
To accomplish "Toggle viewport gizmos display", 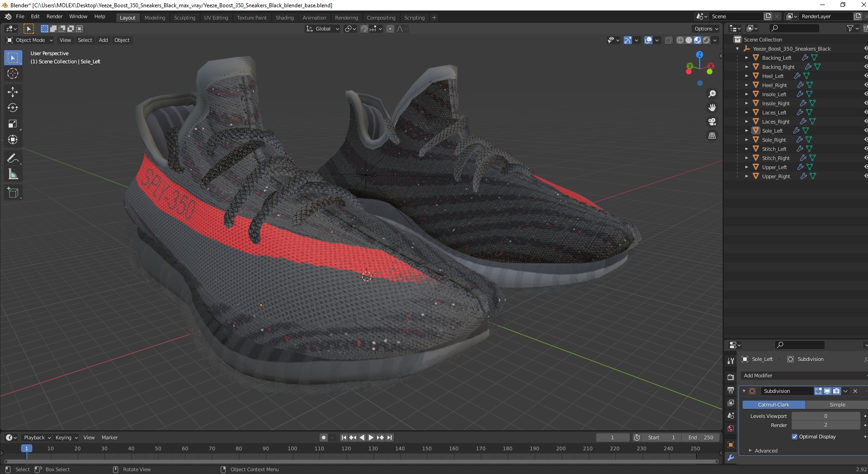I will pos(628,40).
